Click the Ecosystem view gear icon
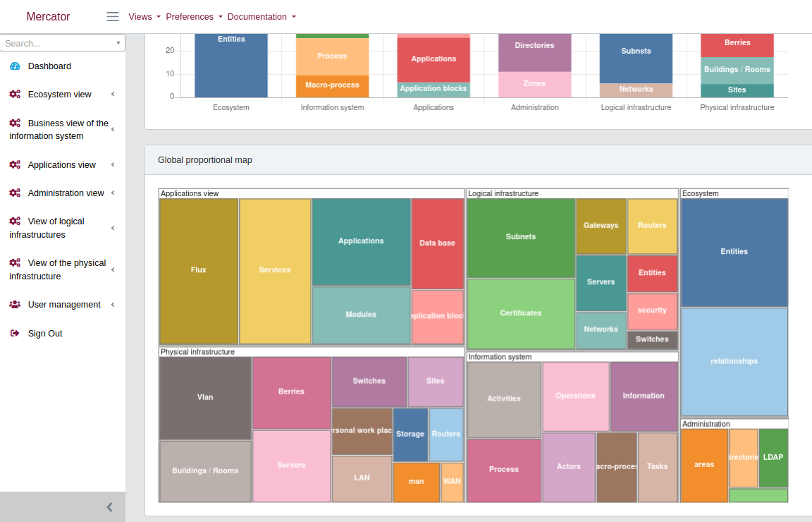Image resolution: width=812 pixels, height=522 pixels. tap(15, 94)
